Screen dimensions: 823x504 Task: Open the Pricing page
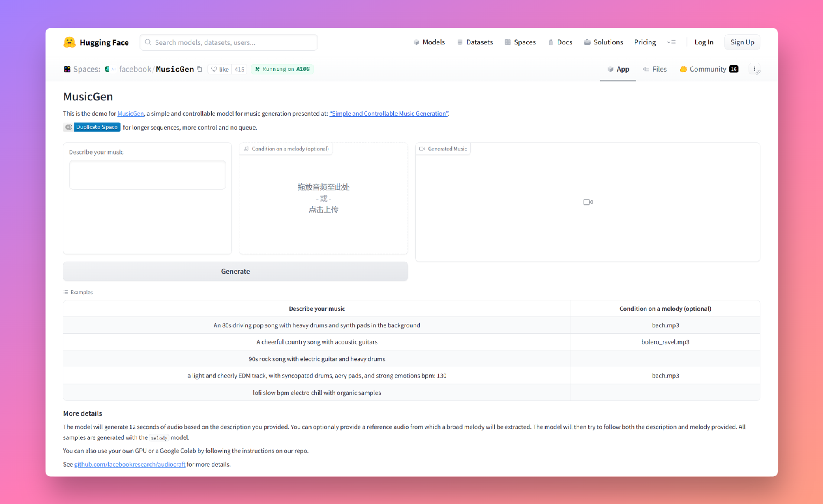pyautogui.click(x=645, y=42)
